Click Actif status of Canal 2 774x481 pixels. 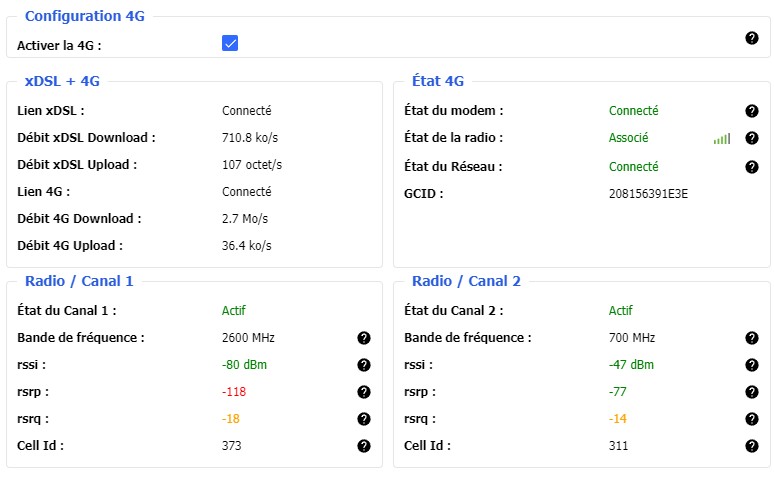click(x=620, y=311)
